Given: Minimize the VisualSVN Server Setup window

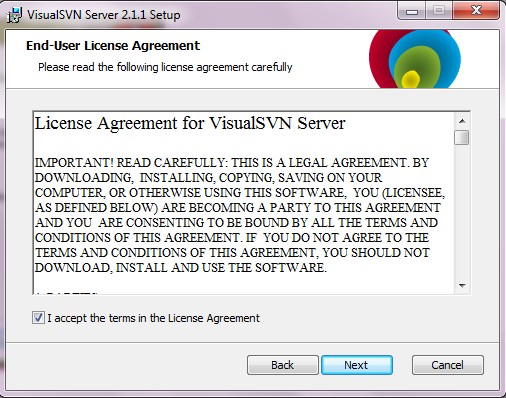Looking at the screenshot, I should point(412,12).
